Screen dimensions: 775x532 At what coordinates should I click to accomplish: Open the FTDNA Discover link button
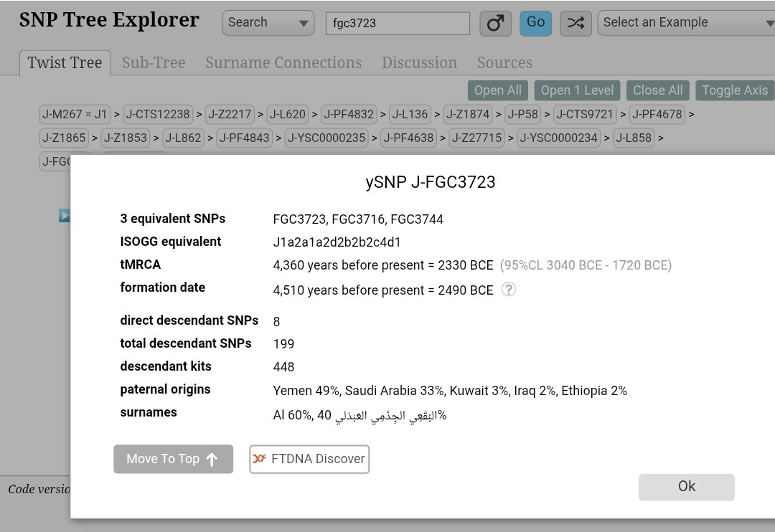coord(309,459)
